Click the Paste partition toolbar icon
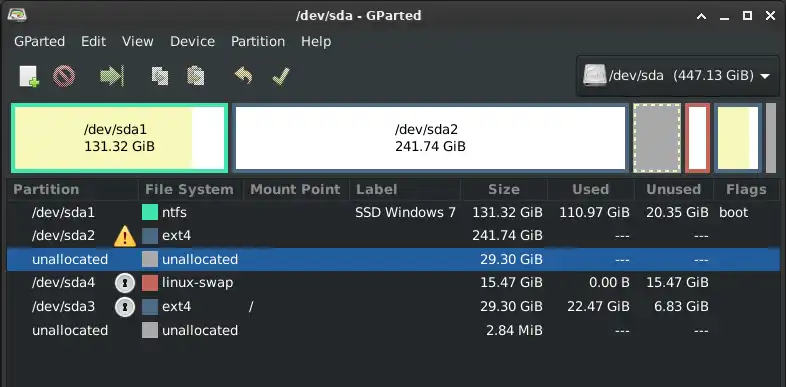 [x=195, y=77]
